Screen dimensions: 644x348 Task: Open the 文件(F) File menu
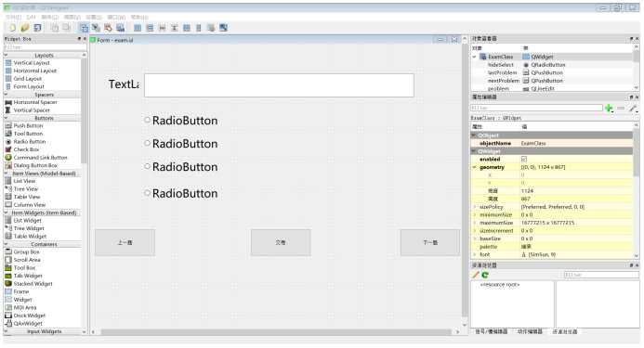[13, 17]
